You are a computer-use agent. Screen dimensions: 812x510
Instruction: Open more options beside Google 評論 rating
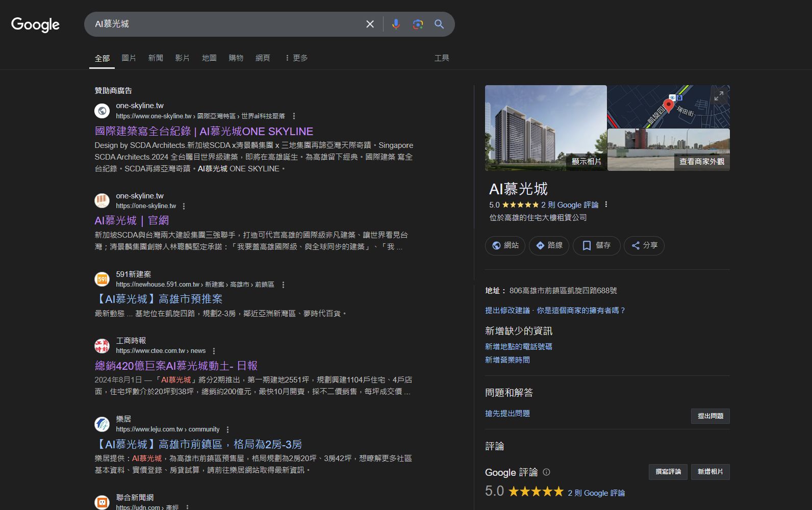(x=606, y=205)
